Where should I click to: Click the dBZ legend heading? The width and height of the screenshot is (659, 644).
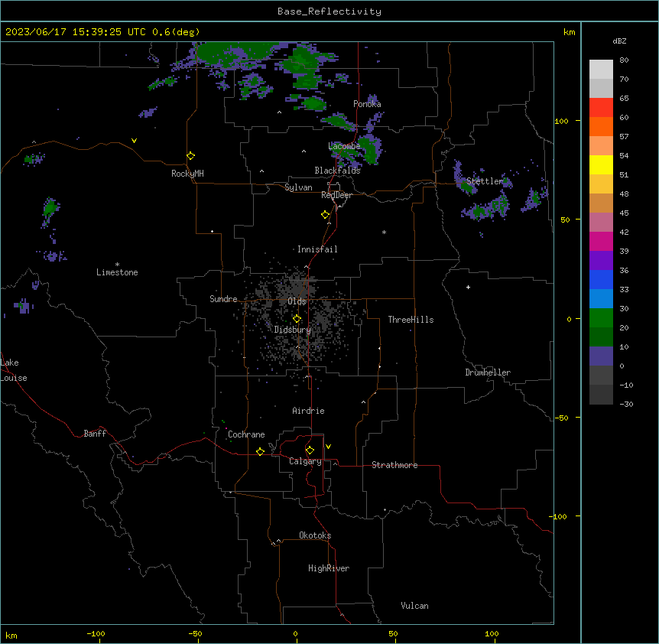619,41
